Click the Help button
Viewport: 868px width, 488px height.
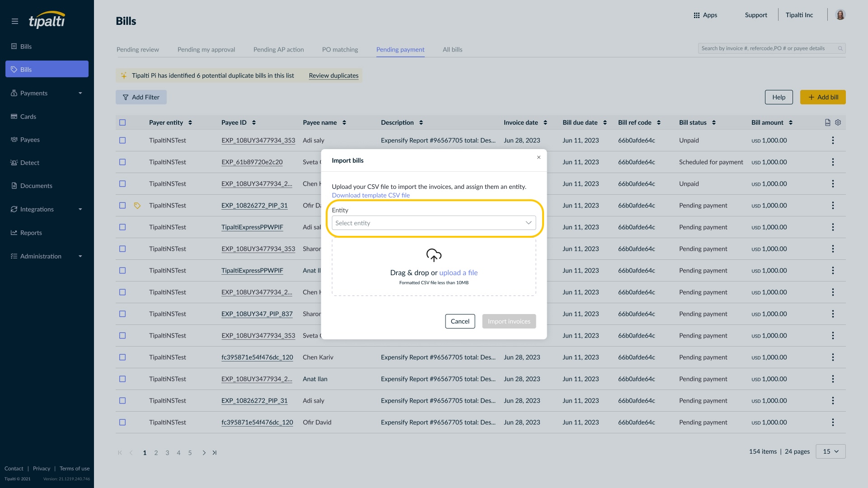click(x=779, y=97)
